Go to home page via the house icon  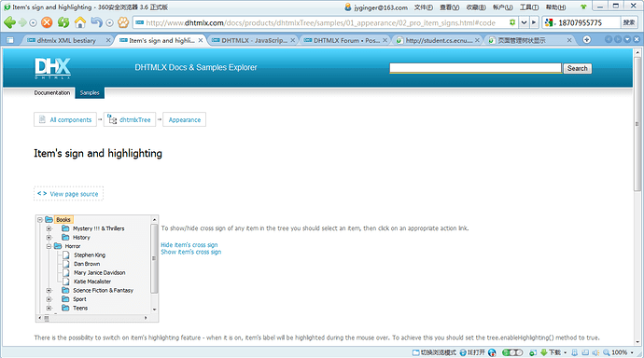tap(80, 22)
